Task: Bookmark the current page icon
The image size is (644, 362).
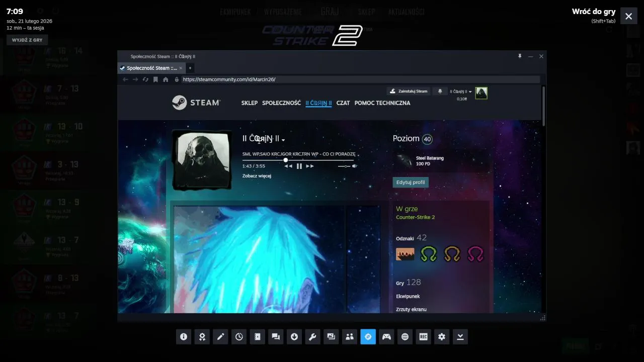Action: tap(155, 79)
